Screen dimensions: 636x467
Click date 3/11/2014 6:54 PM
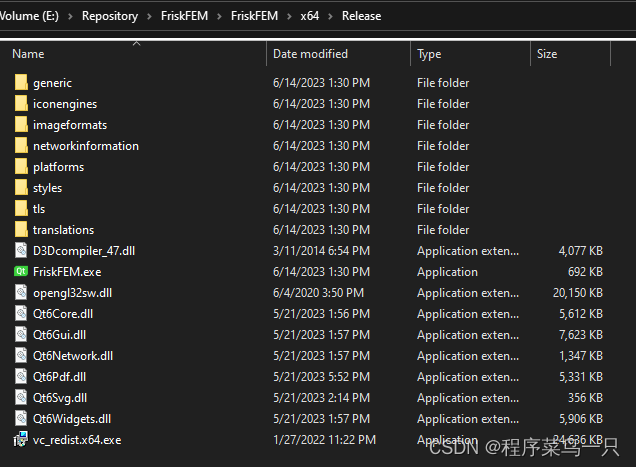[x=321, y=251]
